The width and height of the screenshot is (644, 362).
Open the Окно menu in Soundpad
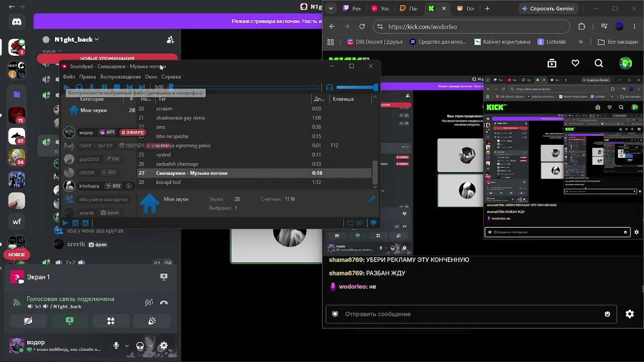pos(151,77)
